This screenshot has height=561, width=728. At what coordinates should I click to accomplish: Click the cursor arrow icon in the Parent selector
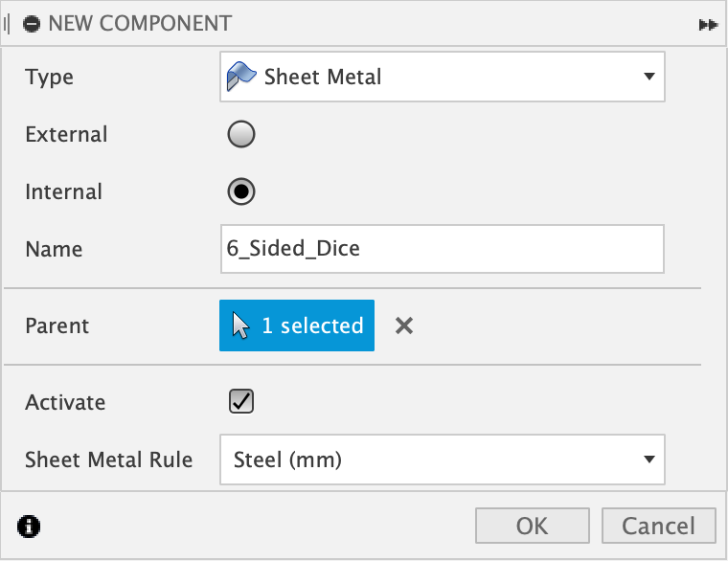240,325
